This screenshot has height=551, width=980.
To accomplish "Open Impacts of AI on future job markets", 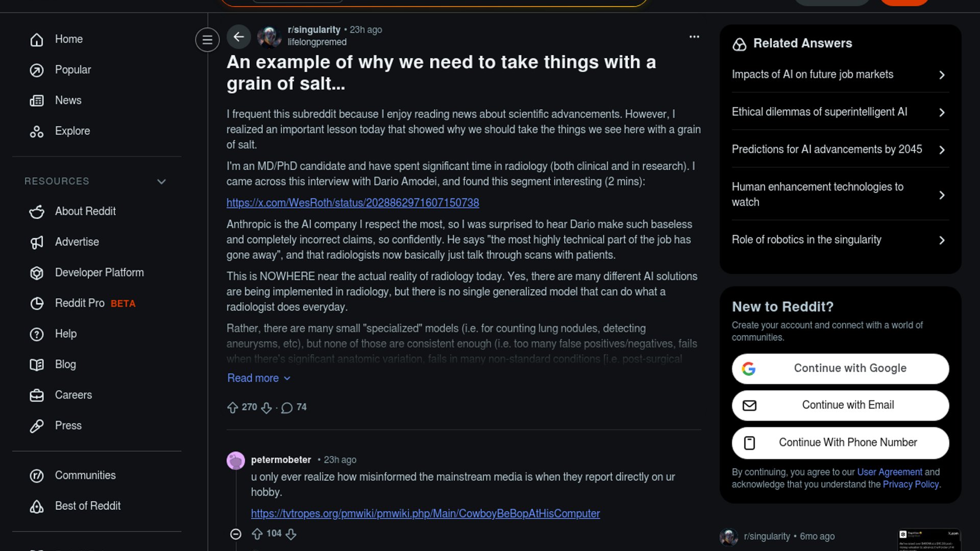I will point(840,74).
